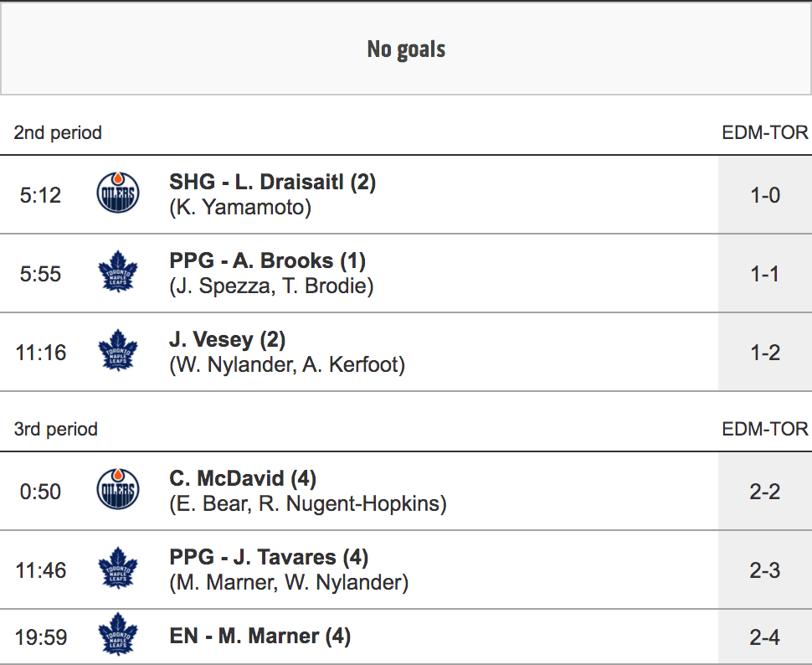Viewport: 812px width, 665px height.
Task: Click EN - M. Marner goal entry
Action: coord(260,637)
